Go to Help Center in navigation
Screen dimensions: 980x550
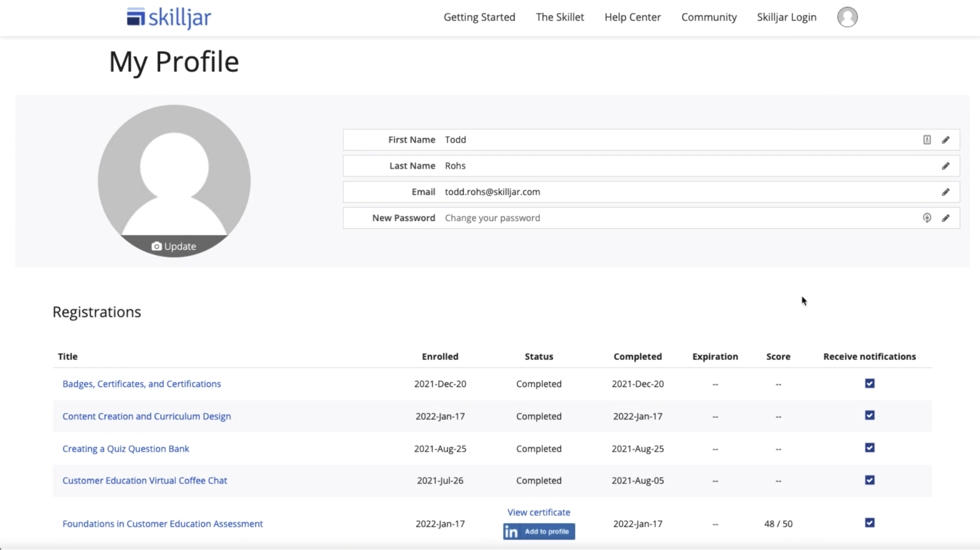(633, 17)
